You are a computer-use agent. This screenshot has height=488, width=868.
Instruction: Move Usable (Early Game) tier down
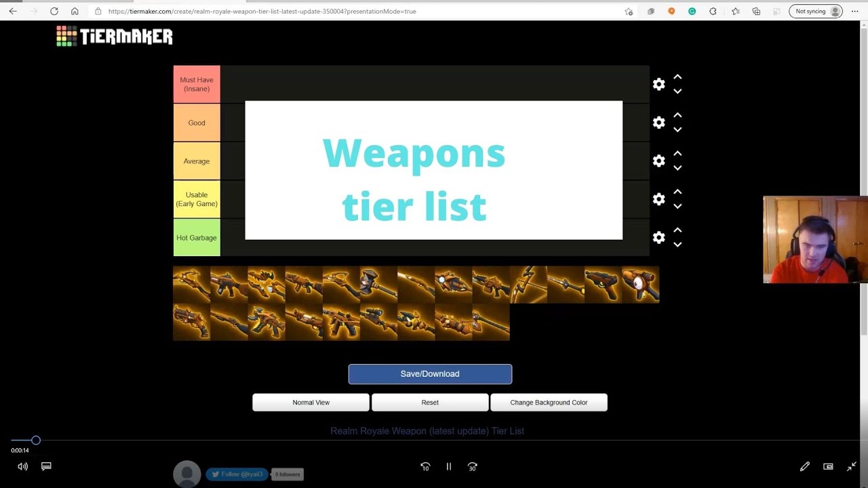point(677,206)
